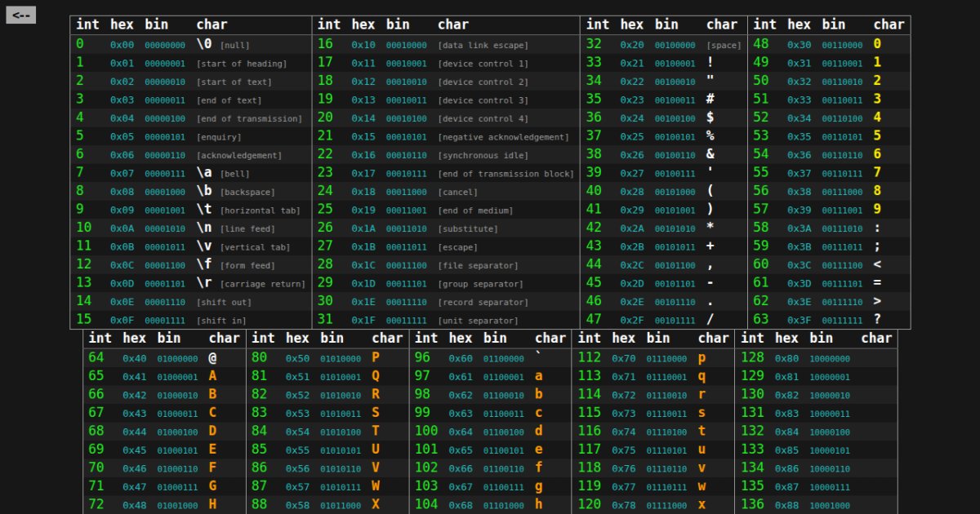Select binary value 00110000 for character 0

pos(842,46)
